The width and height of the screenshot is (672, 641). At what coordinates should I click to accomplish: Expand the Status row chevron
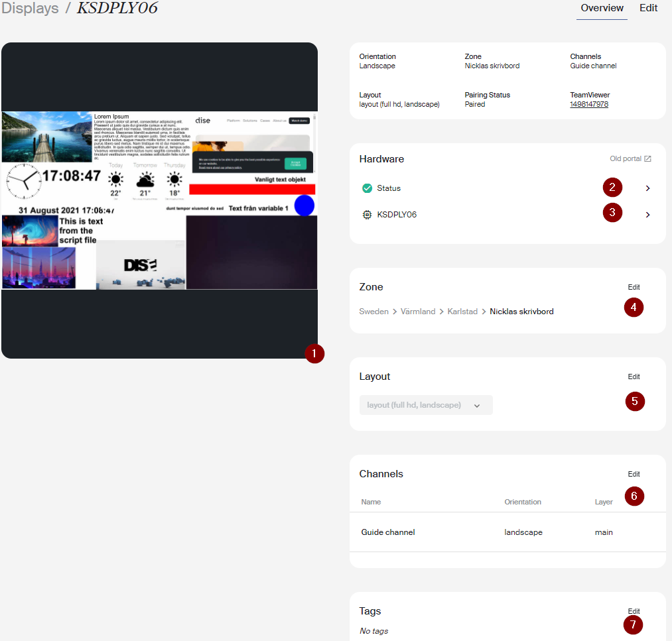point(647,188)
